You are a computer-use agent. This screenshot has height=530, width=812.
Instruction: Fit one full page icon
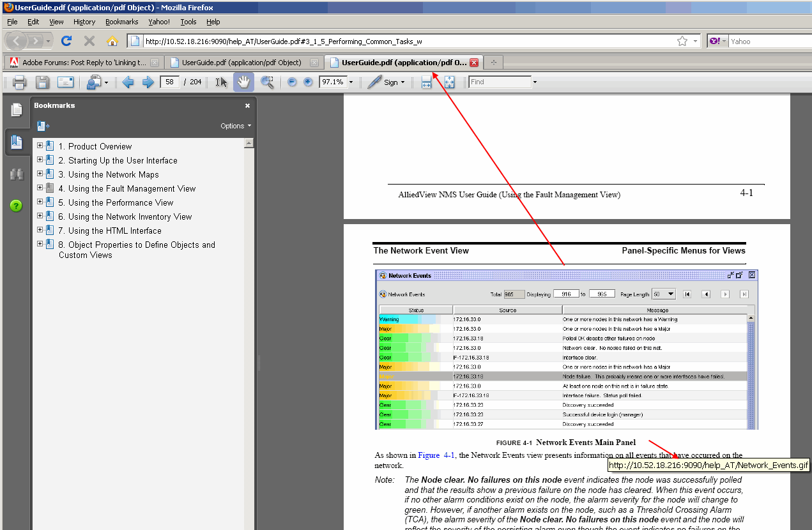tap(449, 82)
